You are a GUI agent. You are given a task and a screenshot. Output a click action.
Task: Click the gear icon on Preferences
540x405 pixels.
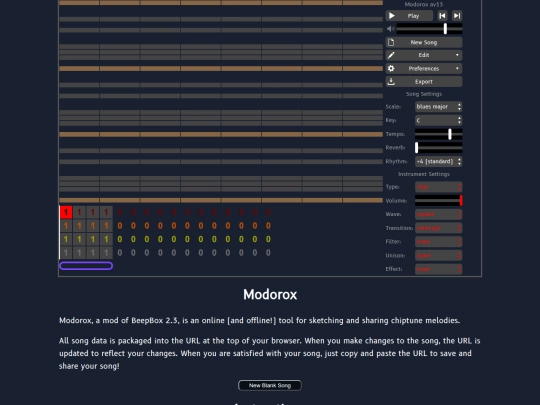click(391, 69)
